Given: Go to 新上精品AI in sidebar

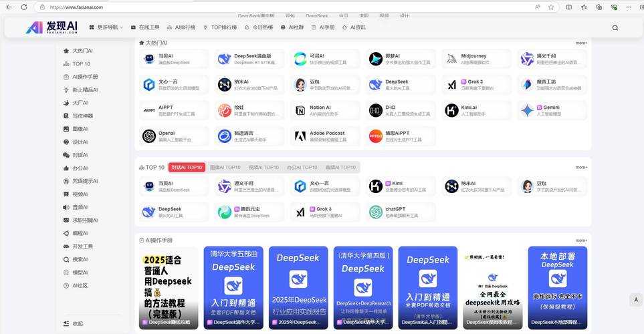Looking at the screenshot, I should pos(80,90).
